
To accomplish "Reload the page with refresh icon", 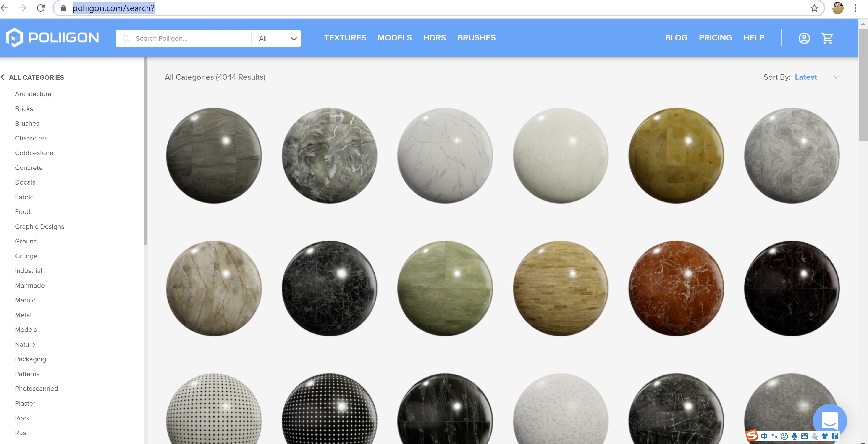I will tap(41, 8).
